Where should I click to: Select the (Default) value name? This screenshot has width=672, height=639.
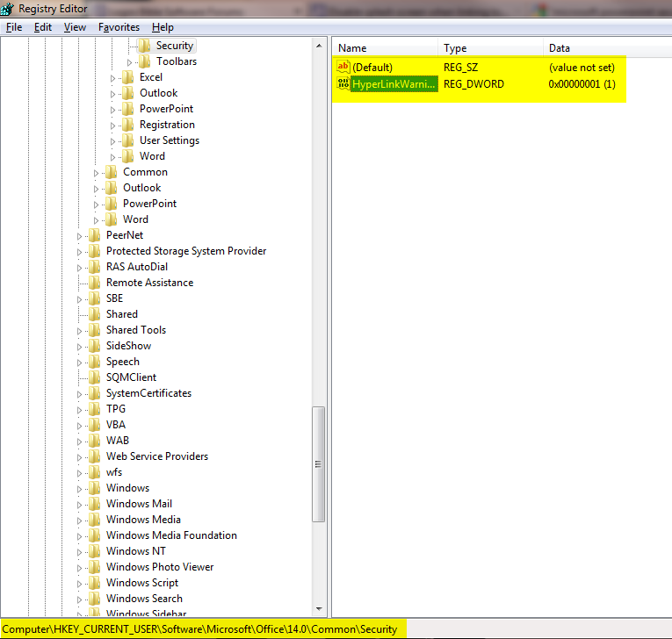click(372, 68)
